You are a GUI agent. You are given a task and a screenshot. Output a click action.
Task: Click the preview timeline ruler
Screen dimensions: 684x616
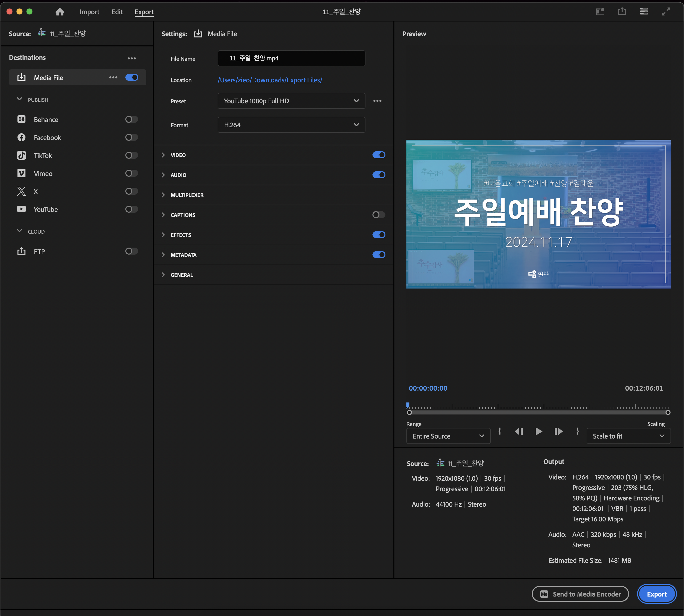[538, 408]
